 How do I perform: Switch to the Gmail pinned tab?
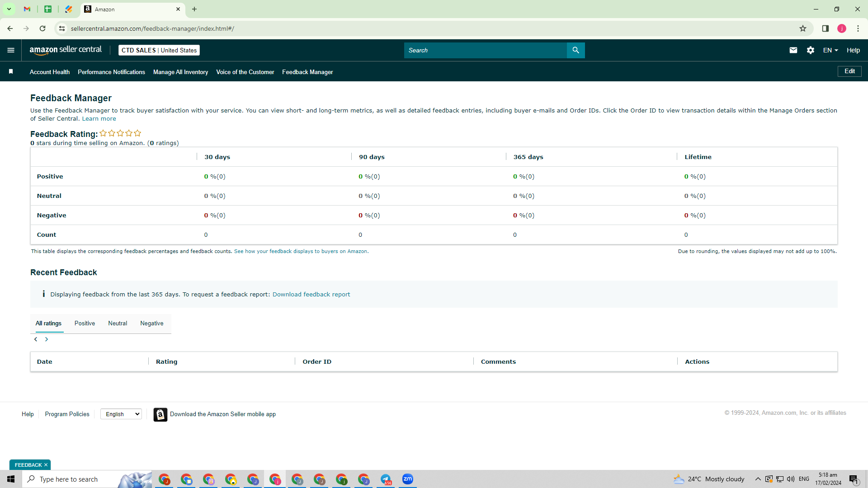coord(27,9)
